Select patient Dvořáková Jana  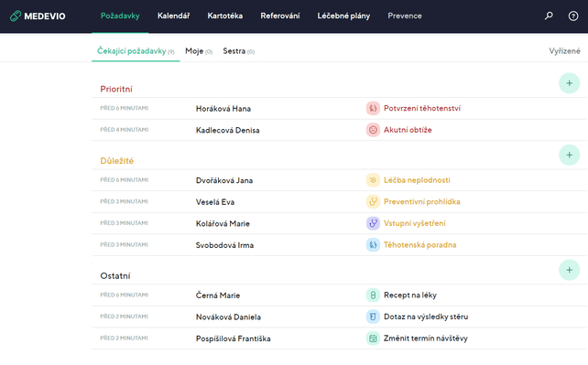[224, 180]
